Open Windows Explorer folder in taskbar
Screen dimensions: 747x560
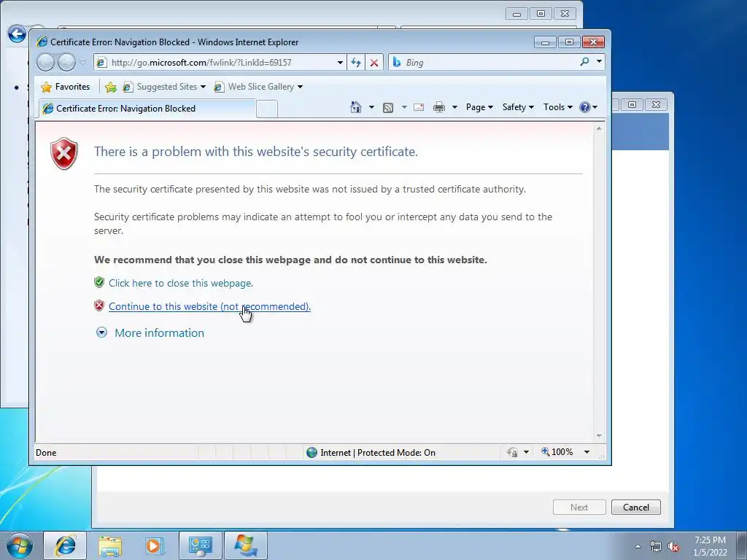point(110,545)
